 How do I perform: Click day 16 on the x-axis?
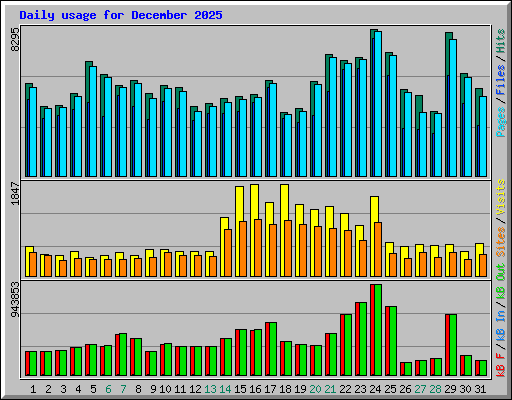[x=255, y=389]
